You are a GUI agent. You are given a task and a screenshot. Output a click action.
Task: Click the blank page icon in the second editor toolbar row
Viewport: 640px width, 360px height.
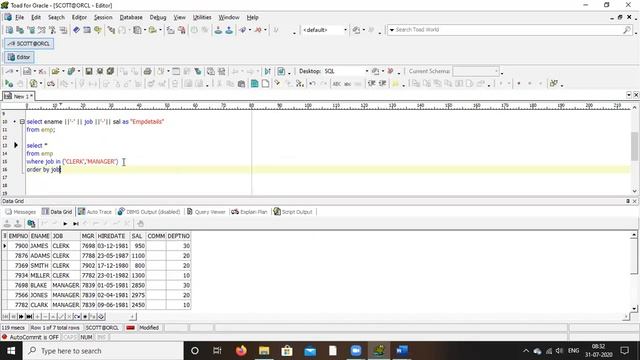point(265,84)
